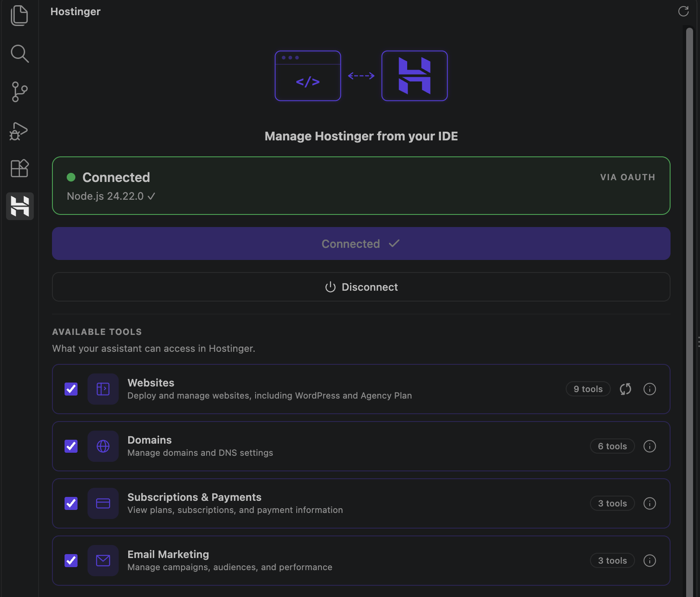Click the purple Connected button
Viewport: 700px width, 597px height.
point(361,243)
